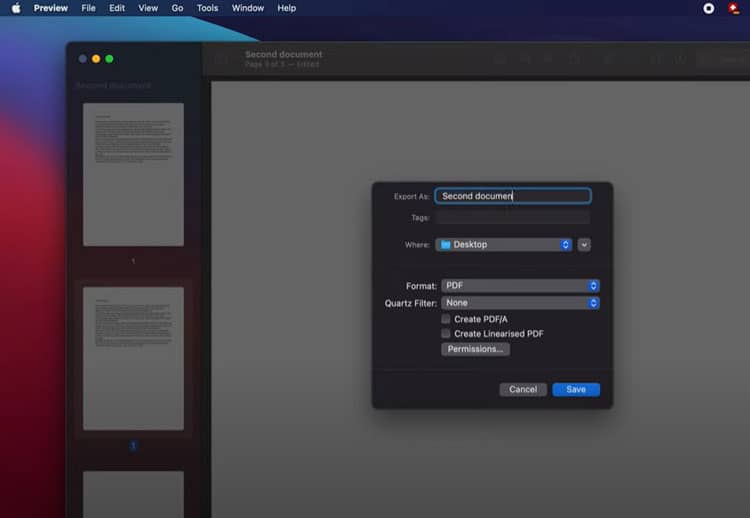Click the blue folder icon beside Desktop
Image resolution: width=750 pixels, height=518 pixels.
[445, 245]
